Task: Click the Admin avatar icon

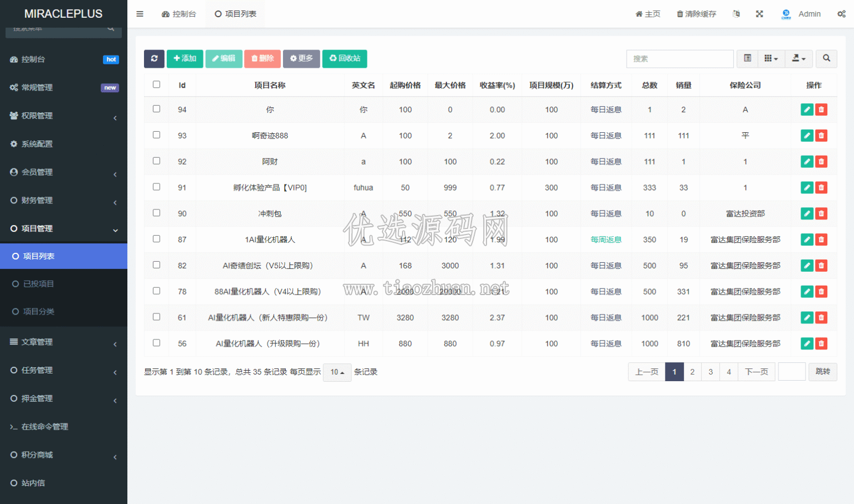Action: point(786,14)
